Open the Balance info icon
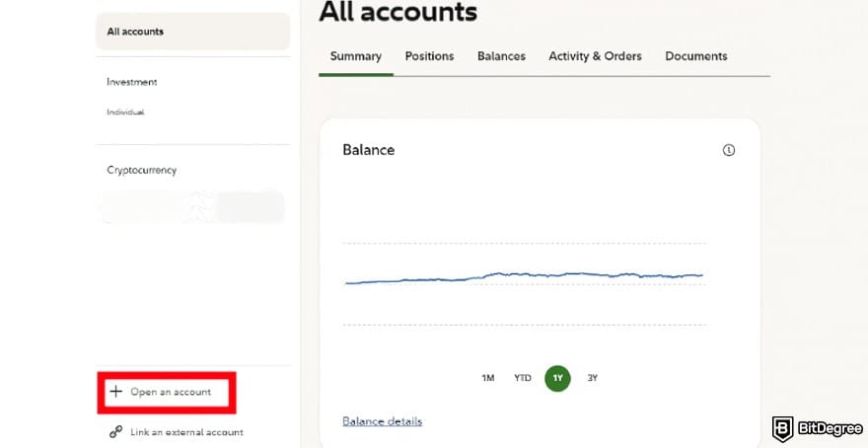Image resolution: width=868 pixels, height=448 pixels. 729,150
